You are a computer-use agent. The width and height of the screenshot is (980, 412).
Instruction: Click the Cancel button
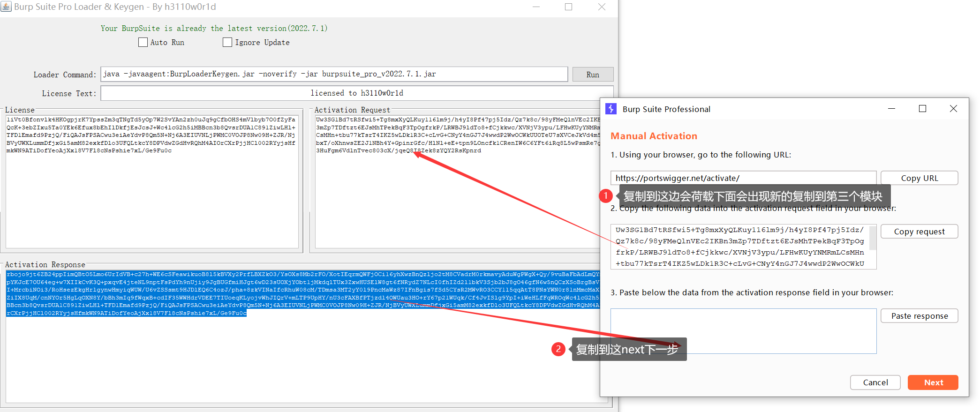875,382
